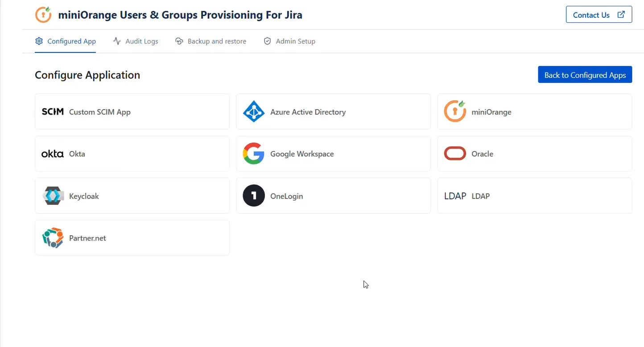Click Back to Configured Apps button
This screenshot has height=347, width=644.
click(x=585, y=75)
